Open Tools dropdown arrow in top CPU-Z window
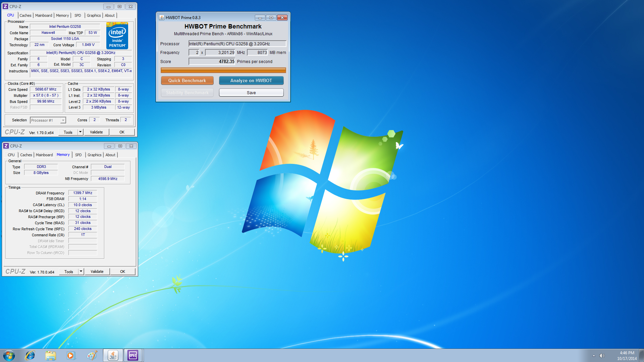 tap(80, 132)
